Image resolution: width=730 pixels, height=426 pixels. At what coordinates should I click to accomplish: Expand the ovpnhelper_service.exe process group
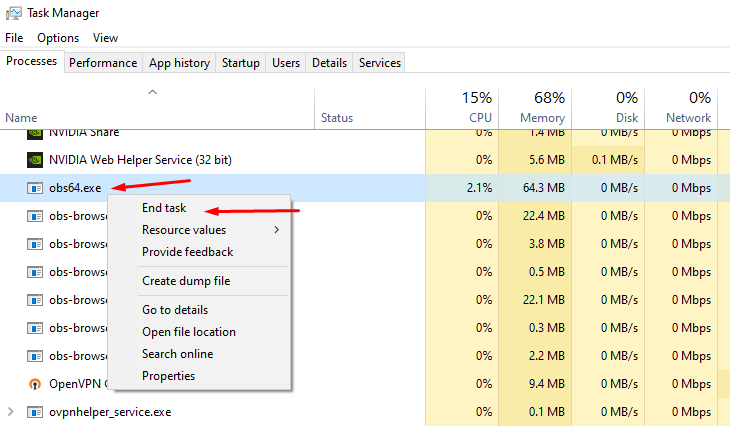point(10,412)
